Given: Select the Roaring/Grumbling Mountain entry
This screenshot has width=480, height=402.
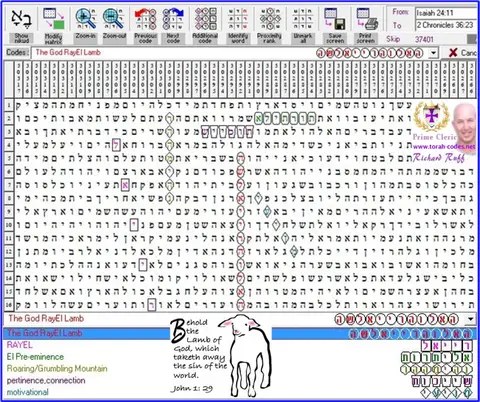Looking at the screenshot, I should [x=57, y=369].
